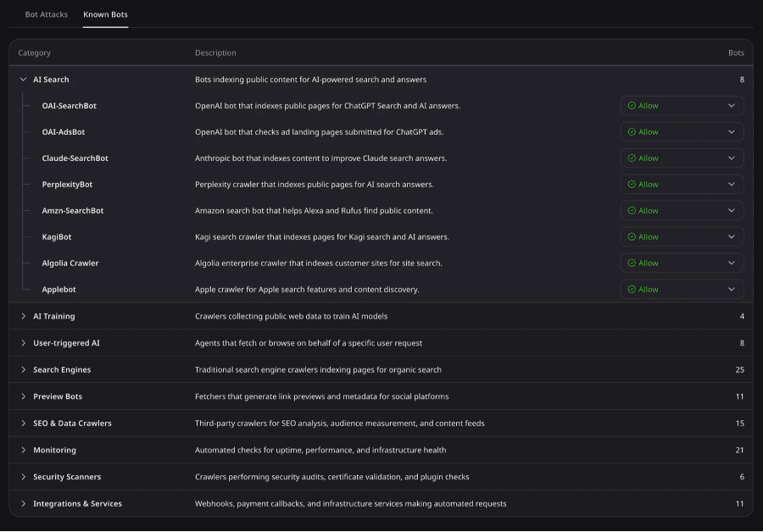
Task: Click the Claude-SearchBot row name
Action: 75,158
